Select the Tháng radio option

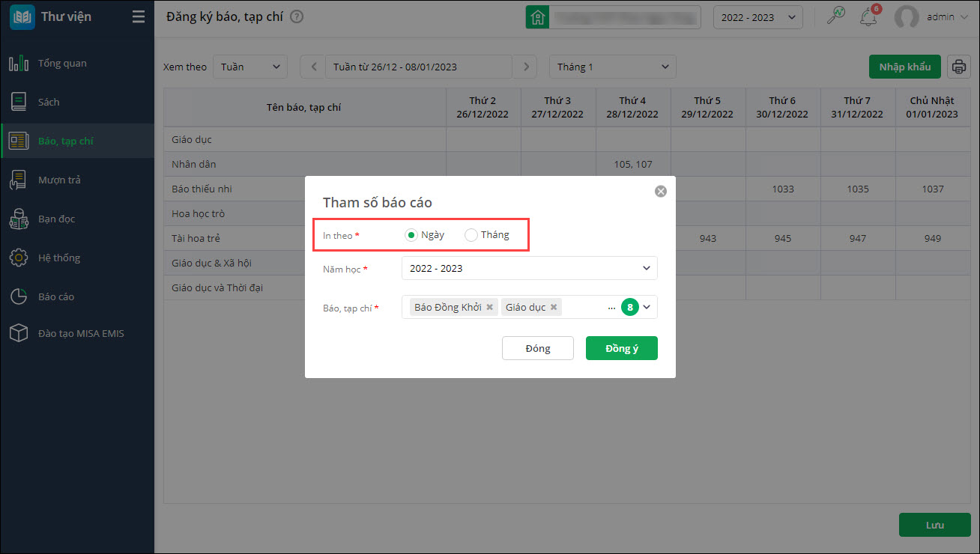[x=471, y=235]
